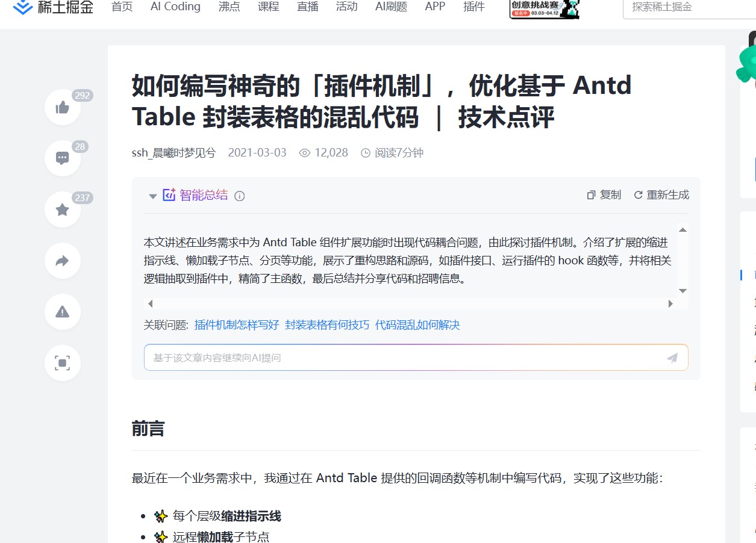Click the 智能总结 title text

pyautogui.click(x=204, y=195)
